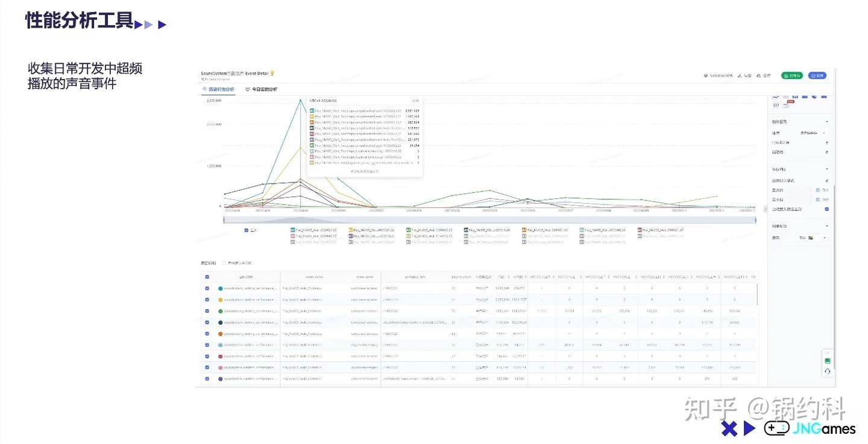
Task: Uncheck the first table row checkbox
Action: (x=207, y=289)
